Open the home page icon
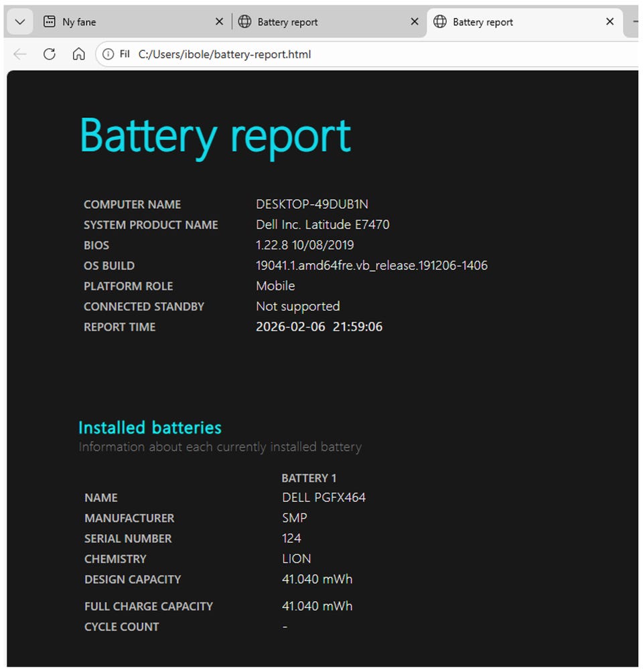Screen dimensions: 643x672 (78, 54)
